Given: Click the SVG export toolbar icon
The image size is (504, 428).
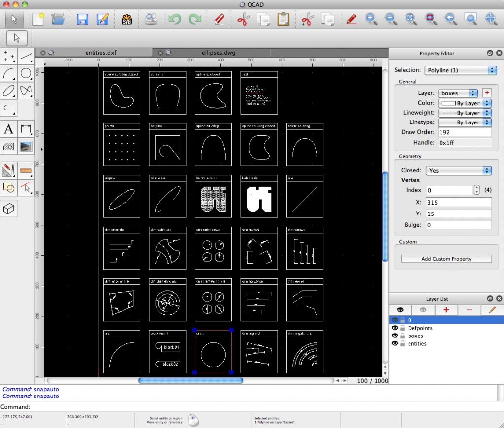Looking at the screenshot, I should pyautogui.click(x=127, y=19).
